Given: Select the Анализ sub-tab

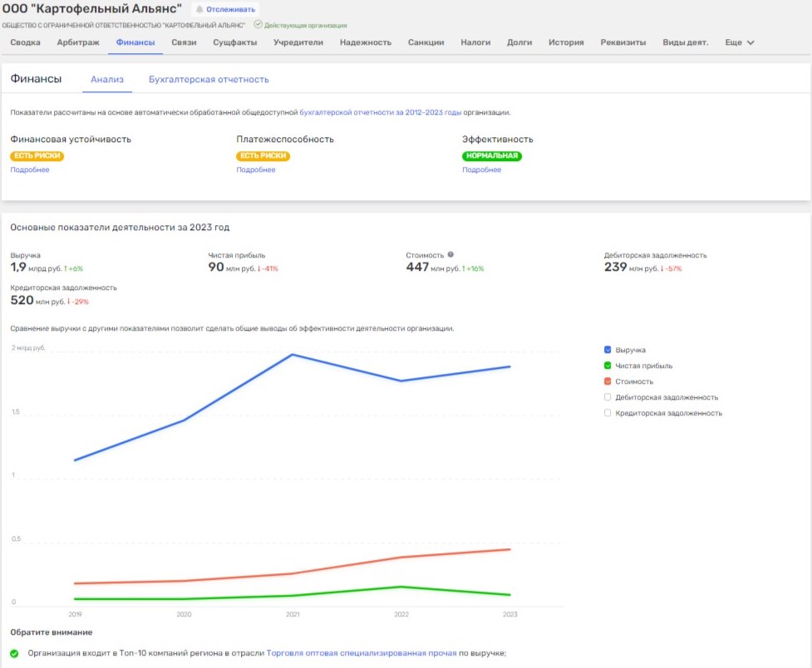Looking at the screenshot, I should point(107,79).
